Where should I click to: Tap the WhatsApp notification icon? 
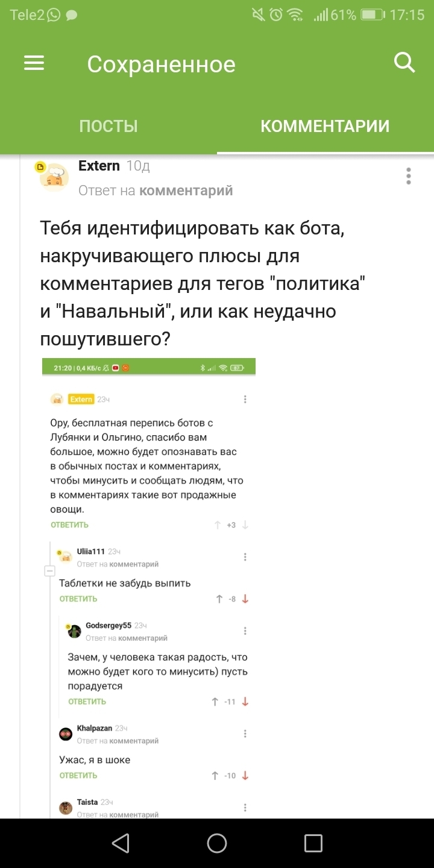pos(54,15)
